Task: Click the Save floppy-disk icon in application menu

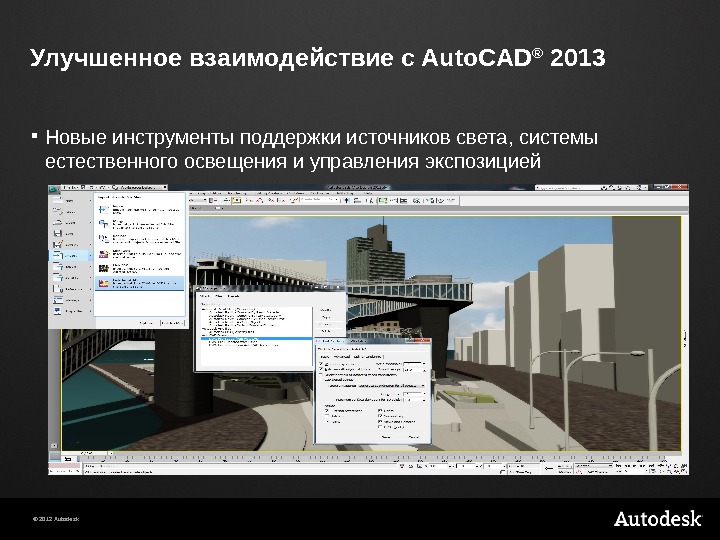Action: coord(57,233)
